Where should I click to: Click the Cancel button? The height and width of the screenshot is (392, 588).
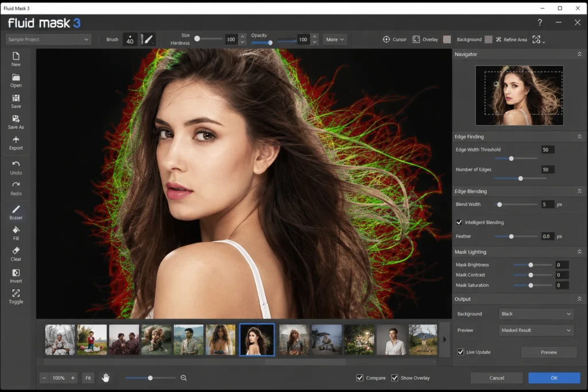[497, 378]
